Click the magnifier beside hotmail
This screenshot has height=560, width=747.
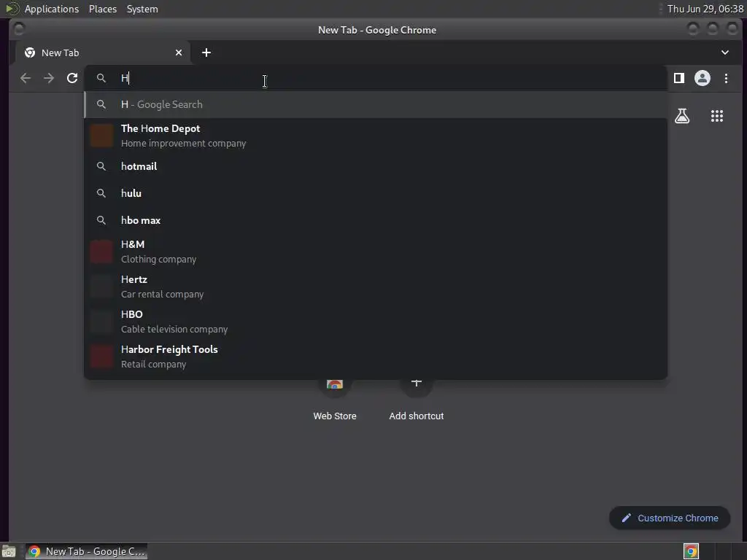(101, 166)
